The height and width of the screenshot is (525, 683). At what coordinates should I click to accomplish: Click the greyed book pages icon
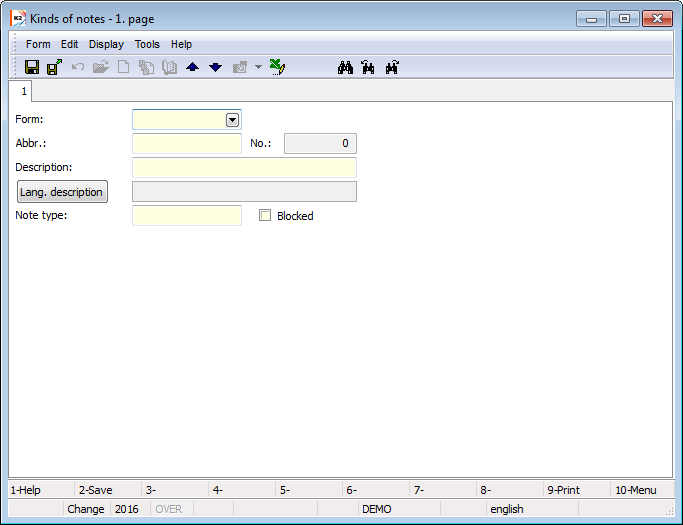click(169, 67)
